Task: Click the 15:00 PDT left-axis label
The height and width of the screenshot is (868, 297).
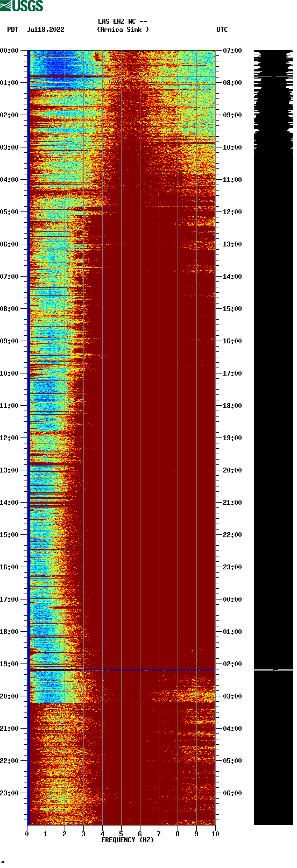Action: coord(10,535)
